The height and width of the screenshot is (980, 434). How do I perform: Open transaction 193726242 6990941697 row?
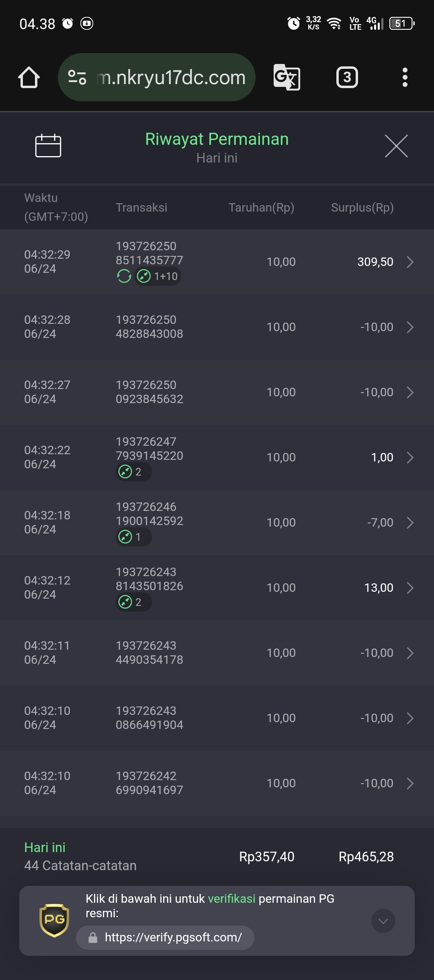[x=217, y=783]
